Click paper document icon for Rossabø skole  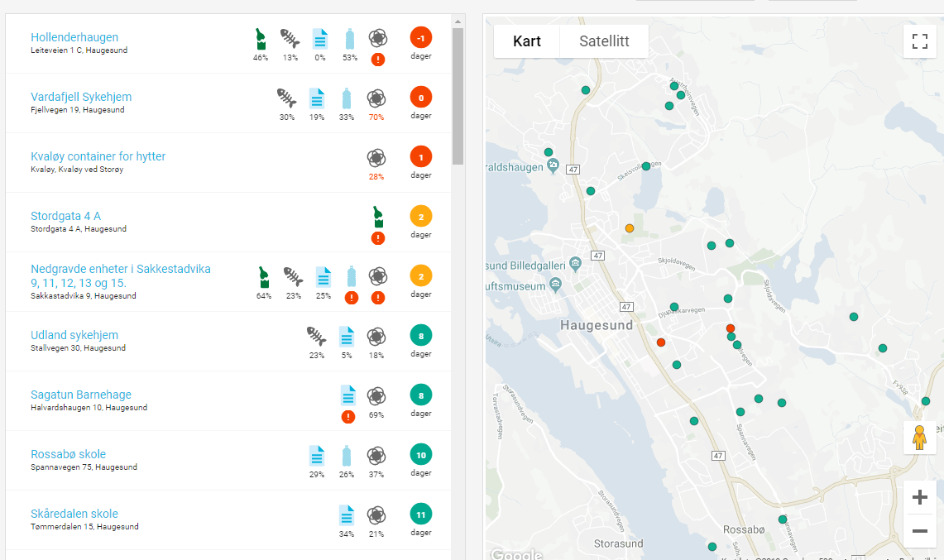pos(317,456)
